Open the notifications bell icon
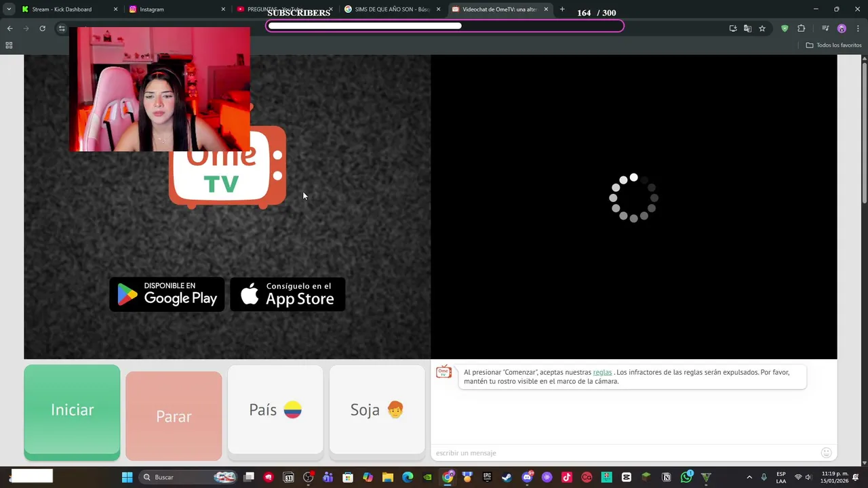Image resolution: width=868 pixels, height=488 pixels. click(x=856, y=477)
